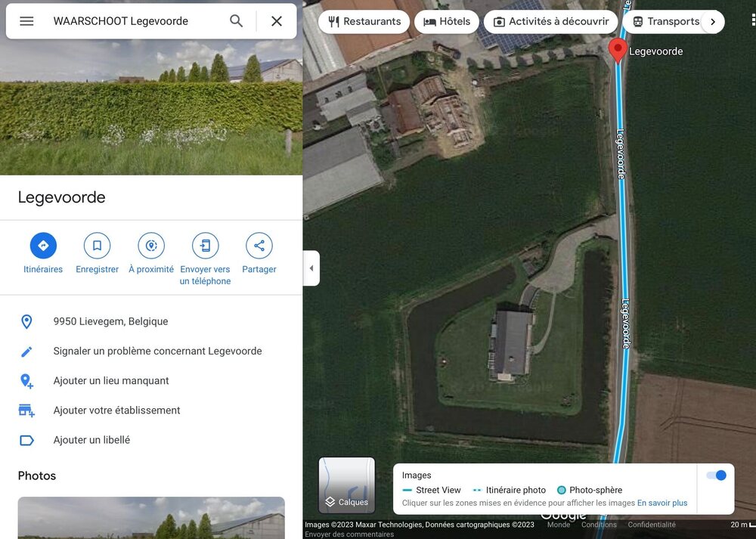Click the search magnifier icon

point(237,21)
